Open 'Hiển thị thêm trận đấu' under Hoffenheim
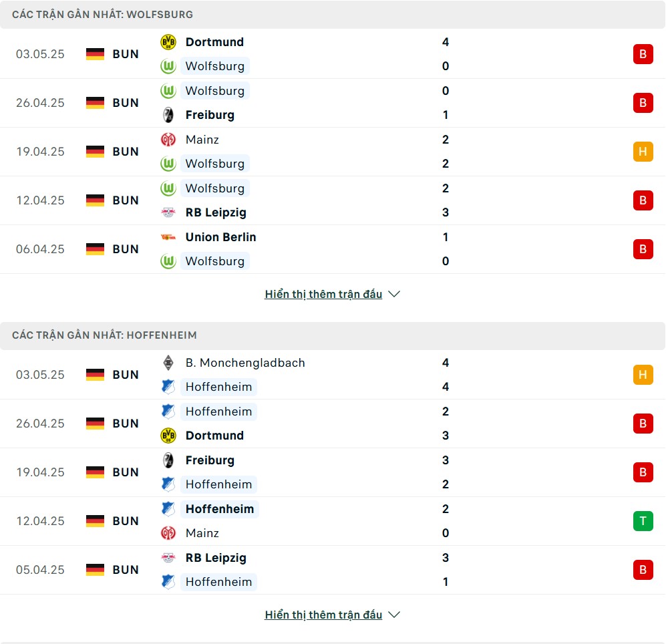 [323, 615]
